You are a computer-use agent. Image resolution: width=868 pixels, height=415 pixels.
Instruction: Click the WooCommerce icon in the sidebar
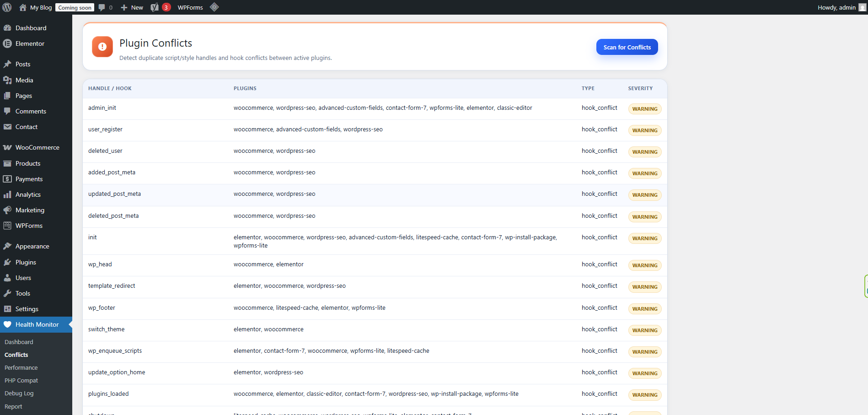[8, 147]
